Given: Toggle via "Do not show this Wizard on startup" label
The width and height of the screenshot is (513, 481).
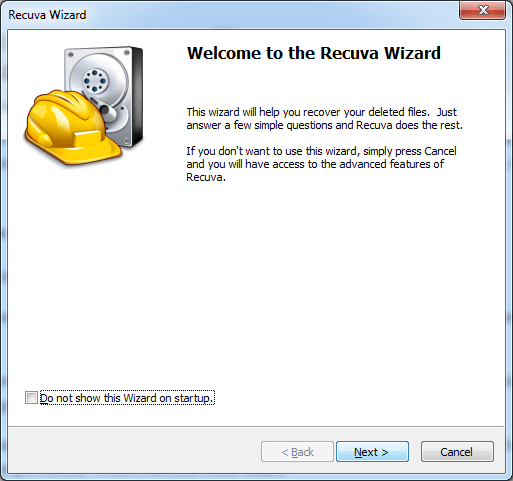Looking at the screenshot, I should [x=127, y=398].
